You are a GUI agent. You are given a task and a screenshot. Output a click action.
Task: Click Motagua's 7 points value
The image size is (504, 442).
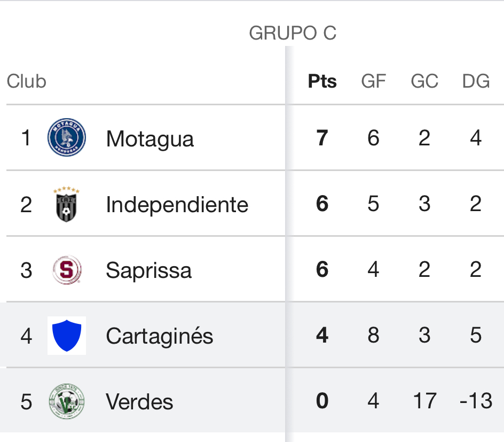click(322, 138)
